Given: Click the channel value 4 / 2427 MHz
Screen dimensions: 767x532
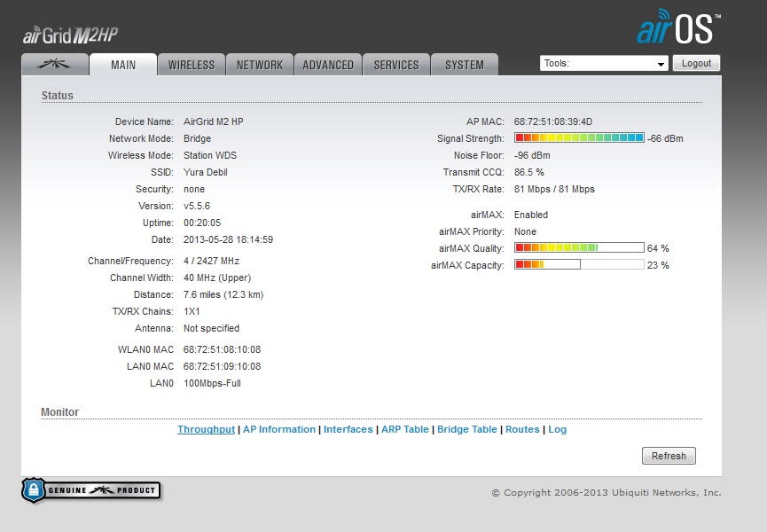Looking at the screenshot, I should [x=211, y=261].
